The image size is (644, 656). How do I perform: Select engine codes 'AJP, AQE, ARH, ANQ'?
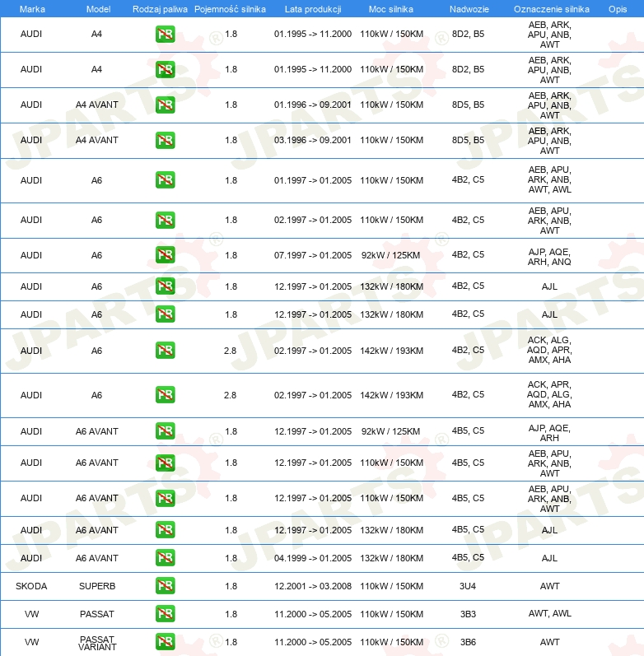[549, 257]
